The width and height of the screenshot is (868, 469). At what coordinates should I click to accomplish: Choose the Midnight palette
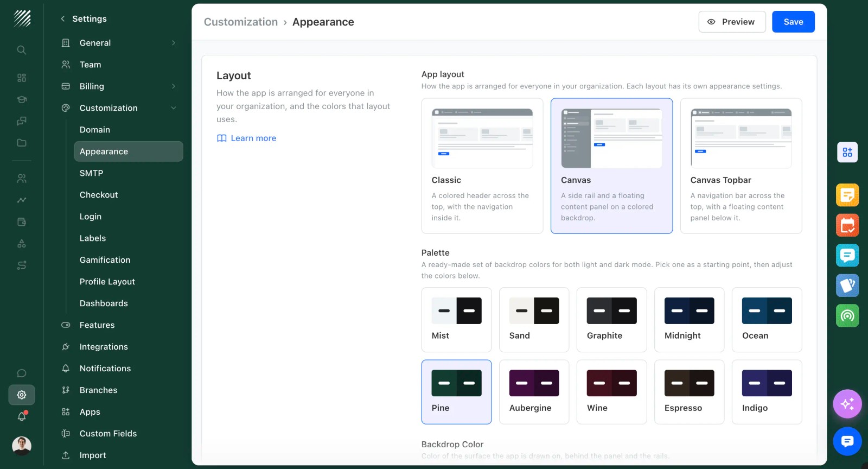[689, 320]
